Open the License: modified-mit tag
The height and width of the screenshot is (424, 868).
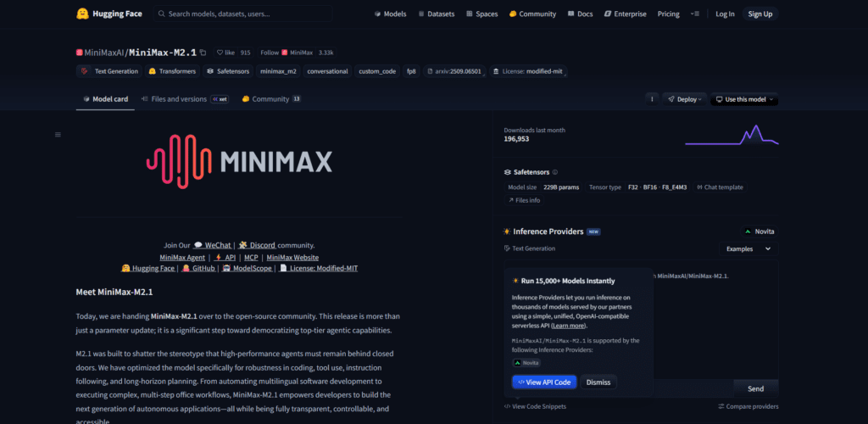coord(528,71)
